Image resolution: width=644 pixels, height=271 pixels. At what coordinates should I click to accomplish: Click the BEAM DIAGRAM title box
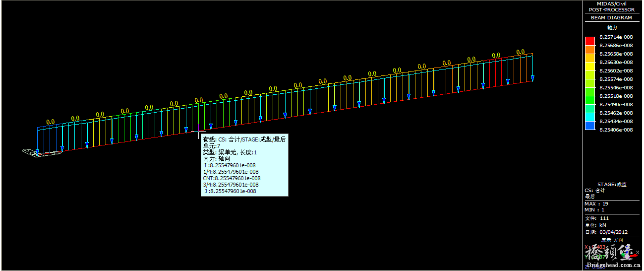point(611,18)
